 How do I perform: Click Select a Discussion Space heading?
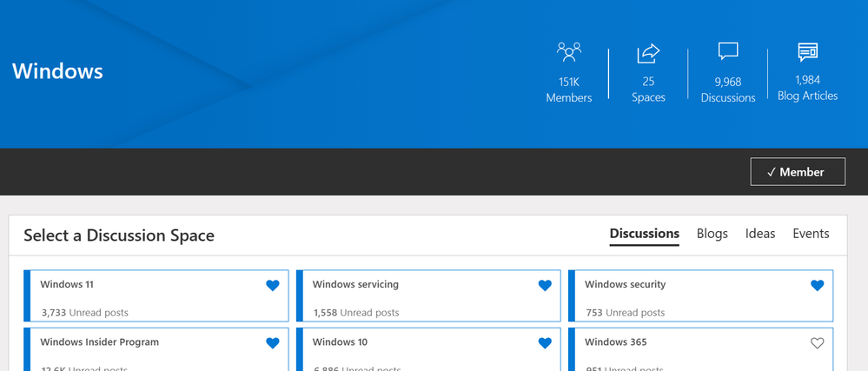[x=119, y=235]
